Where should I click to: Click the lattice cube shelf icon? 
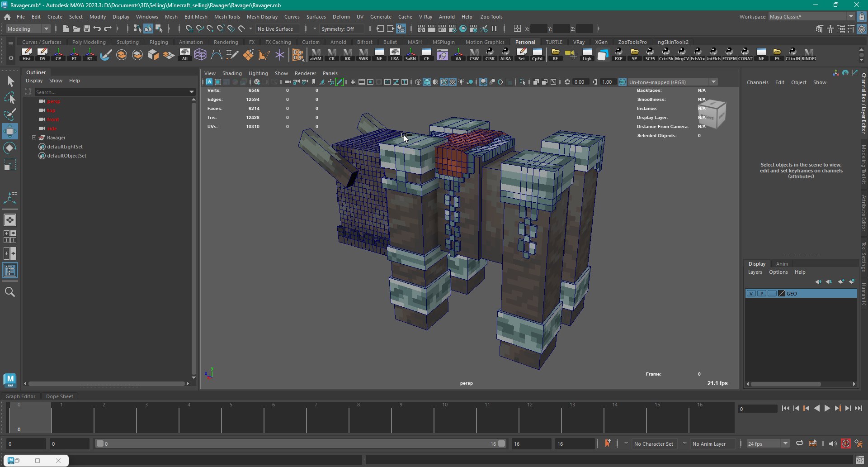coord(200,55)
